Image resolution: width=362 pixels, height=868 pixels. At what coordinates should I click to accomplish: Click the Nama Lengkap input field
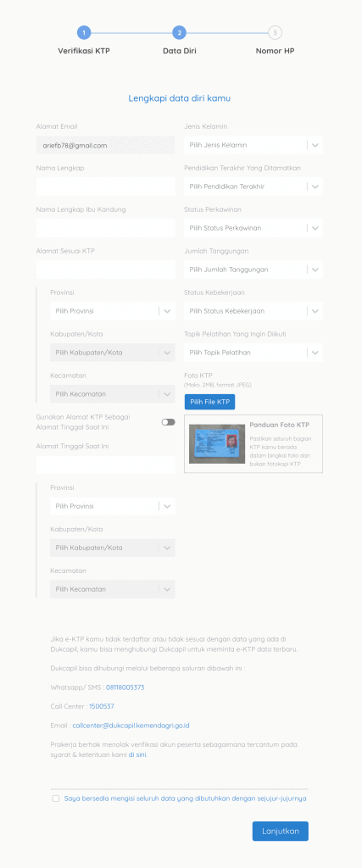click(x=106, y=186)
